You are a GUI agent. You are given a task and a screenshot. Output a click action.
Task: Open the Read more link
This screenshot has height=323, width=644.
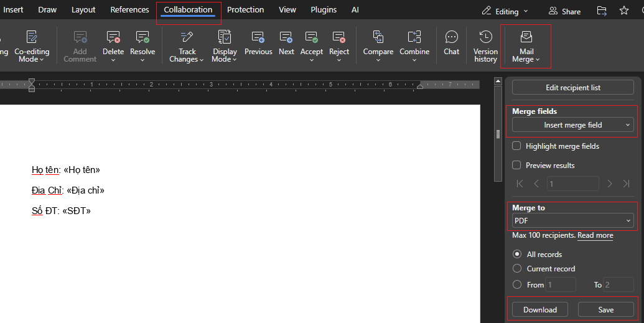click(x=595, y=235)
